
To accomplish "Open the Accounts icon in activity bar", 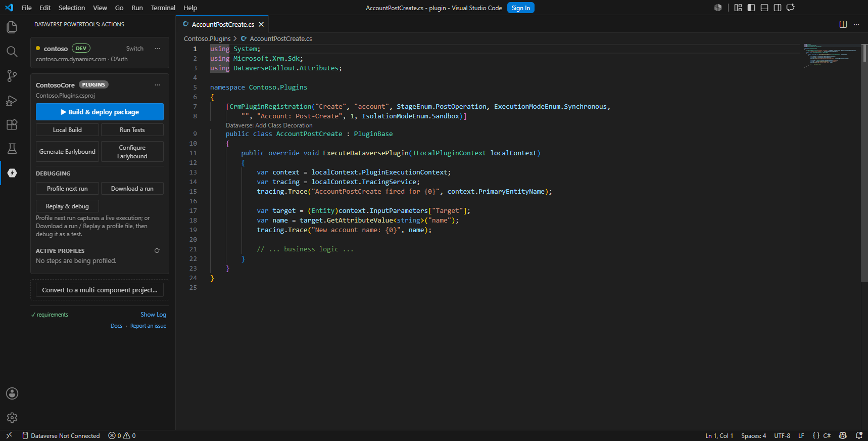I will [x=12, y=393].
